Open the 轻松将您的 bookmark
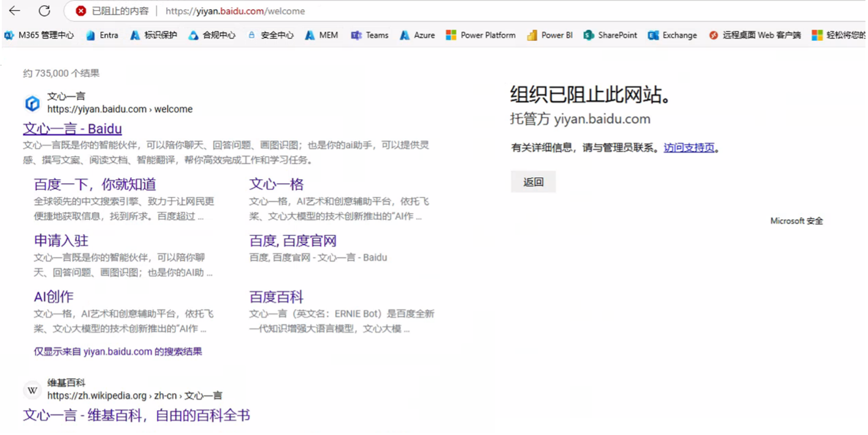This screenshot has width=868, height=435. (839, 35)
